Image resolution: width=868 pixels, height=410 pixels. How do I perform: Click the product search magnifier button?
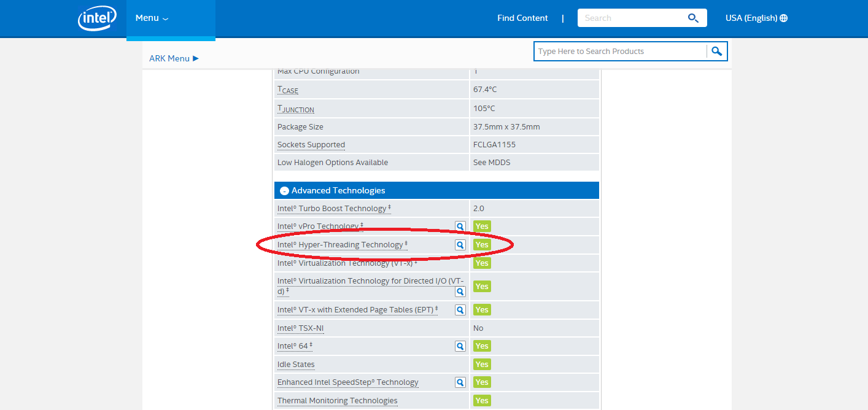(717, 52)
